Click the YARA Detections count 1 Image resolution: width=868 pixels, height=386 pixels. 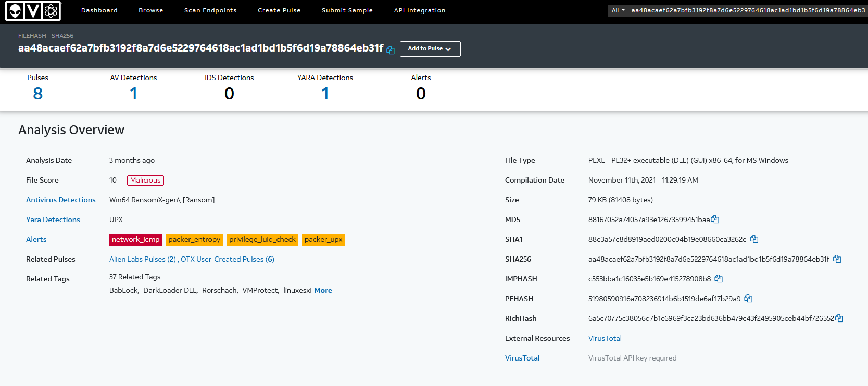tap(325, 94)
